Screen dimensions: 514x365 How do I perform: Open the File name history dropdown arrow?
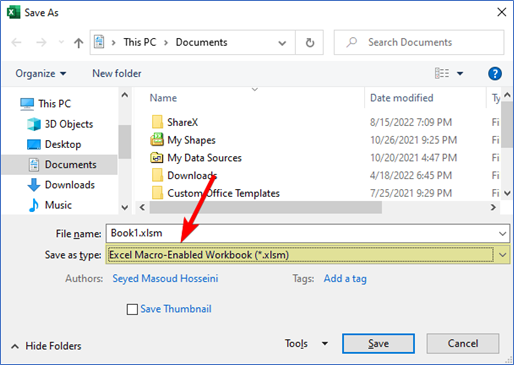pos(502,234)
